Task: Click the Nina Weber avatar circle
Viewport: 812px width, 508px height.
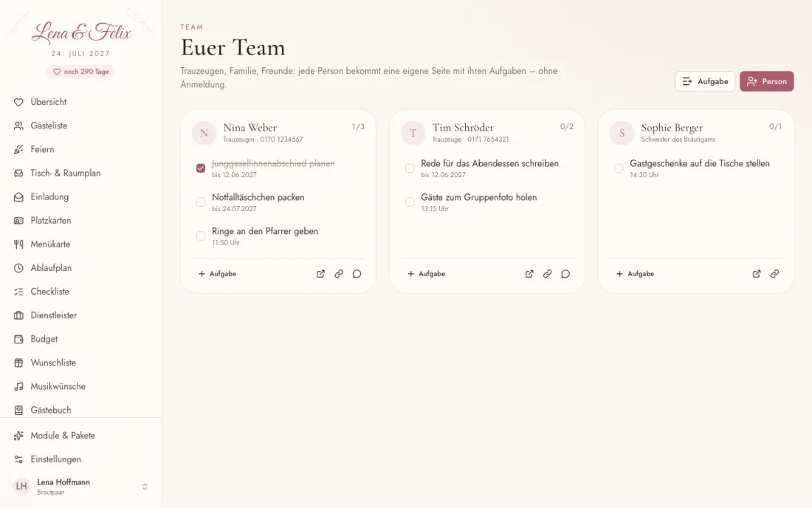Action: (204, 133)
